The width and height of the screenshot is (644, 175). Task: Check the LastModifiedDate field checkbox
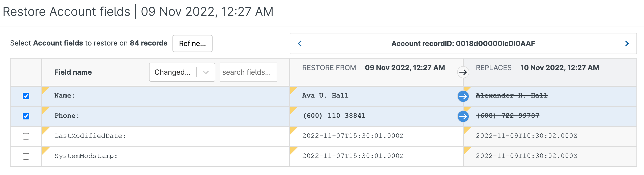pos(26,136)
